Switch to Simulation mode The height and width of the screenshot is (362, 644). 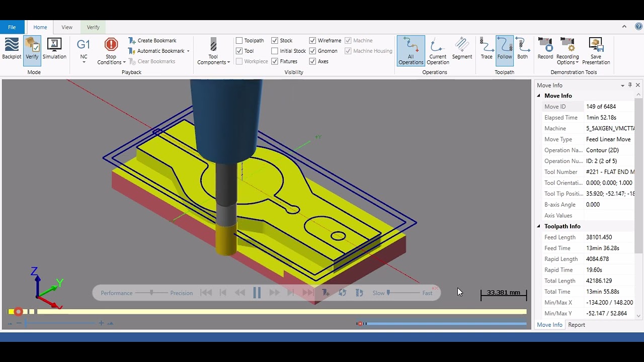point(54,49)
